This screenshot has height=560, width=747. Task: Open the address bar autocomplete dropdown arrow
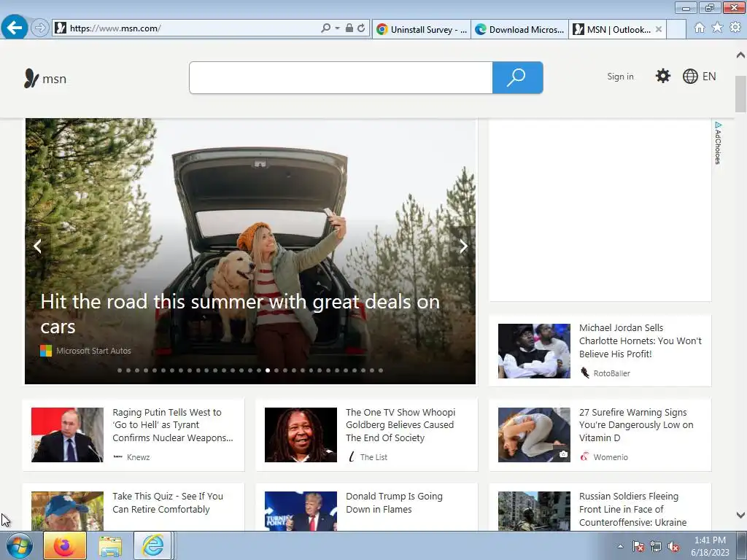coord(337,28)
